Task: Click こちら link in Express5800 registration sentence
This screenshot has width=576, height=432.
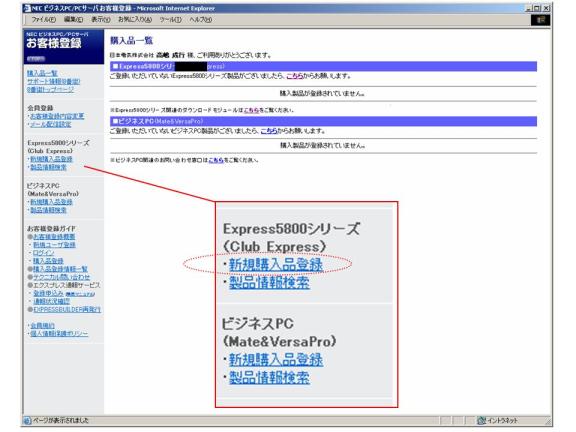Action: tap(295, 76)
